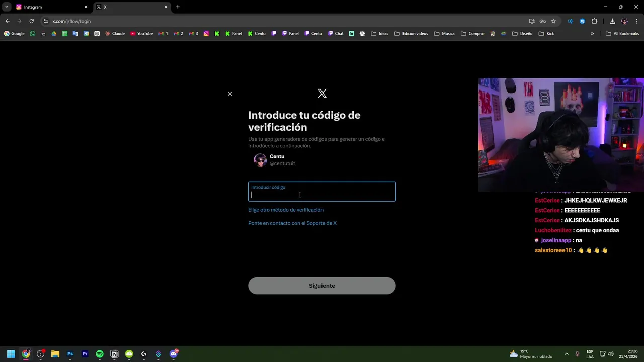This screenshot has width=644, height=362.
Task: Expand the tab search dropdown
Action: (7, 7)
